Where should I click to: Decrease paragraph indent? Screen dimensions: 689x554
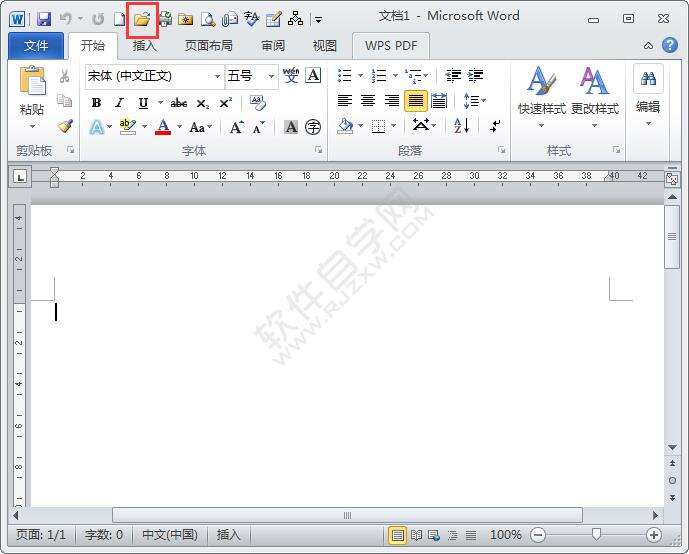453,76
